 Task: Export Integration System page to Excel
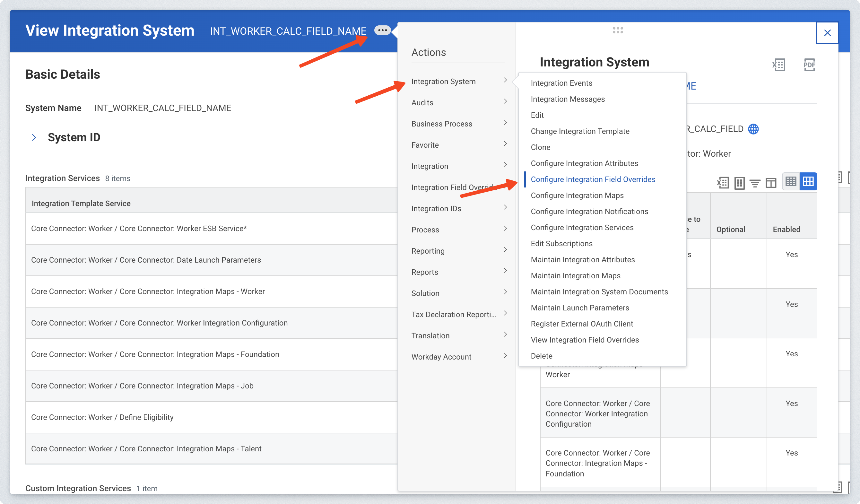tap(778, 65)
